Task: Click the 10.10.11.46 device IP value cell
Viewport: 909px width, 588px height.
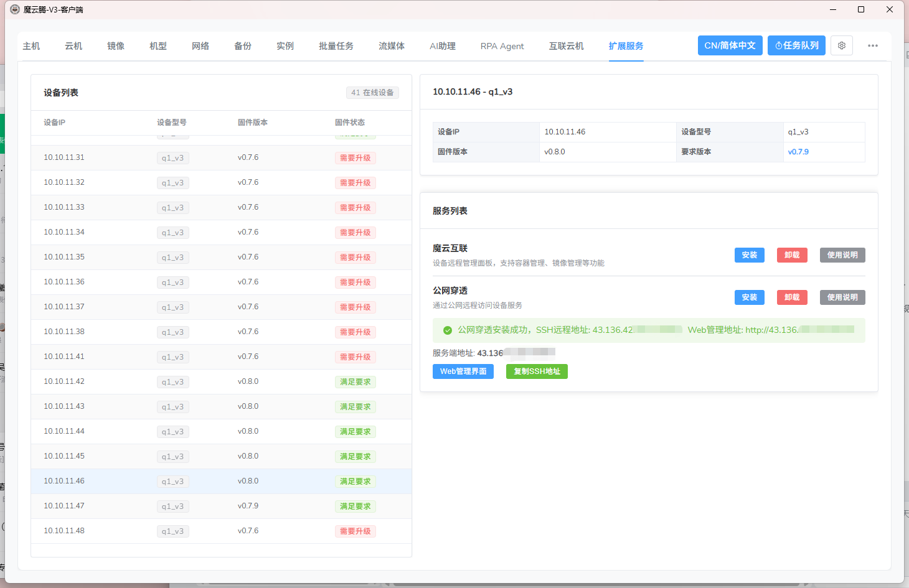Action: click(x=608, y=132)
